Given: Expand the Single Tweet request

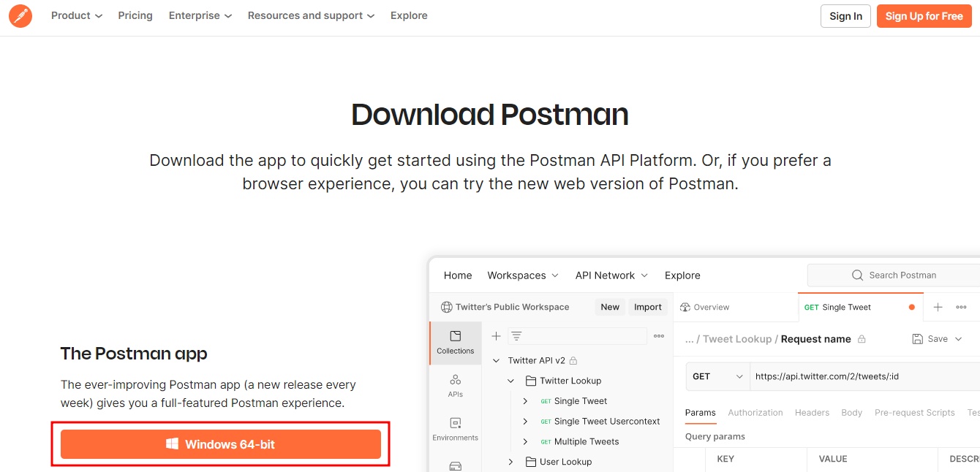Looking at the screenshot, I should click(x=525, y=401).
